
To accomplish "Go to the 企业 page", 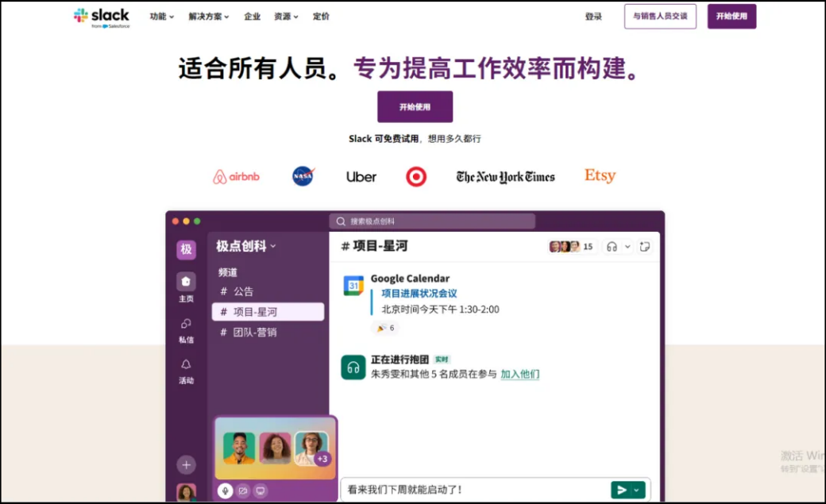I will pos(253,17).
